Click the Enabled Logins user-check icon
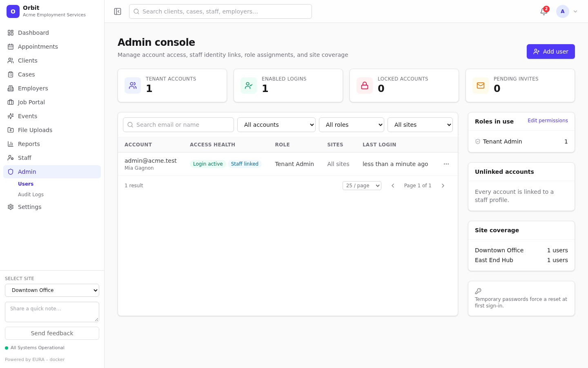The image size is (588, 368). click(x=249, y=85)
